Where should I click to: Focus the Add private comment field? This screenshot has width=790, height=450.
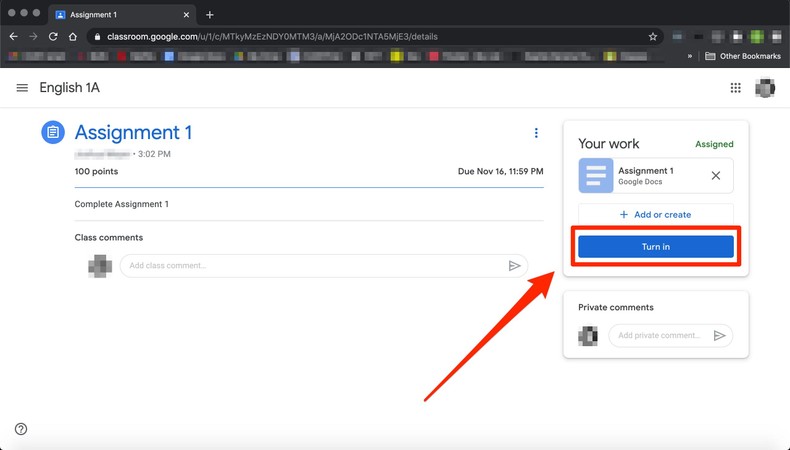pyautogui.click(x=660, y=336)
